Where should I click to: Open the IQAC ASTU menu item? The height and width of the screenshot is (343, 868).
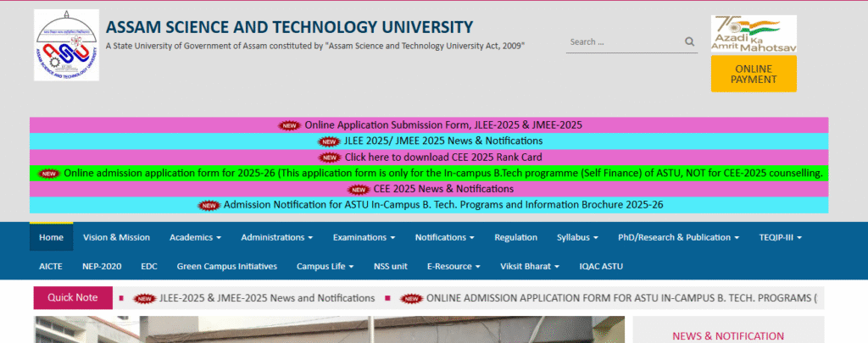(x=601, y=266)
